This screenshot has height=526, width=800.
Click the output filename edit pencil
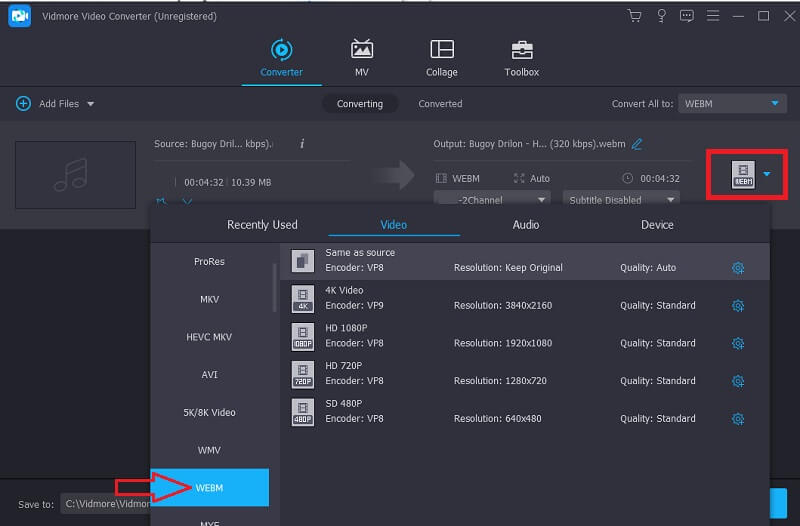(637, 144)
